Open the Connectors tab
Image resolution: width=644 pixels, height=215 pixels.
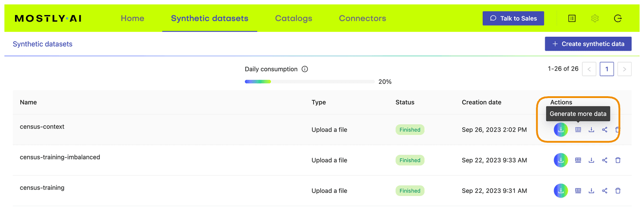tap(362, 19)
